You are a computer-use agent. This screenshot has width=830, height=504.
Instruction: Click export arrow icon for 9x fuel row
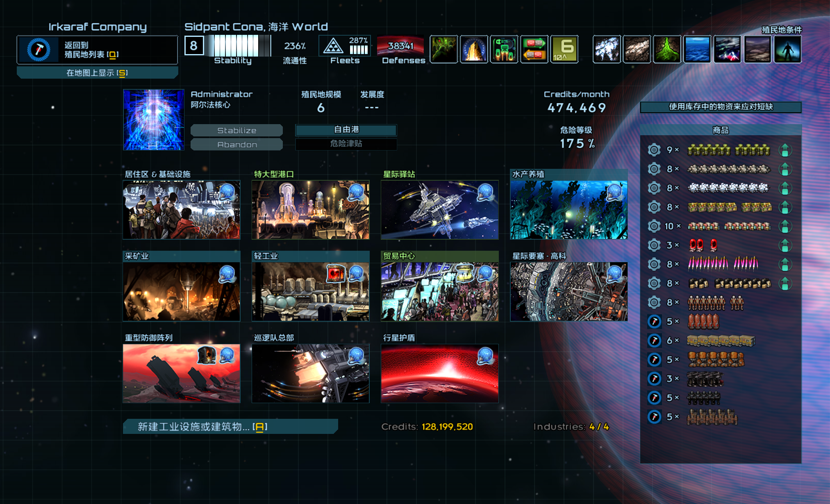click(785, 150)
